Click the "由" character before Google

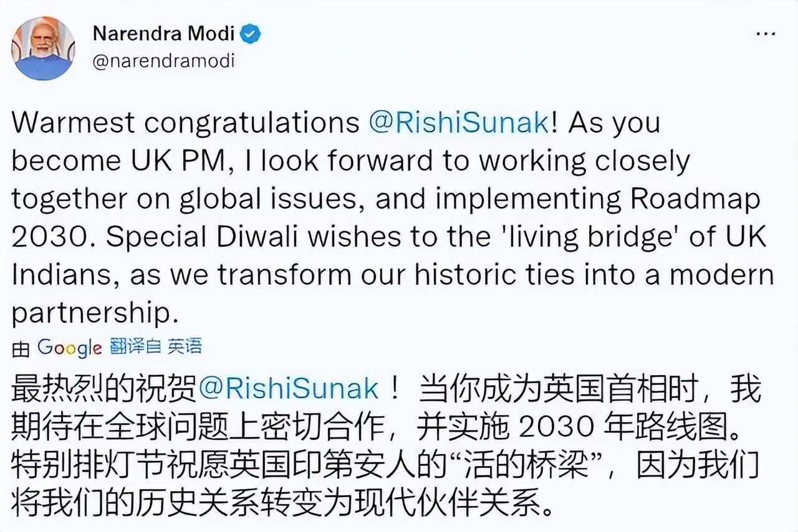pyautogui.click(x=21, y=349)
